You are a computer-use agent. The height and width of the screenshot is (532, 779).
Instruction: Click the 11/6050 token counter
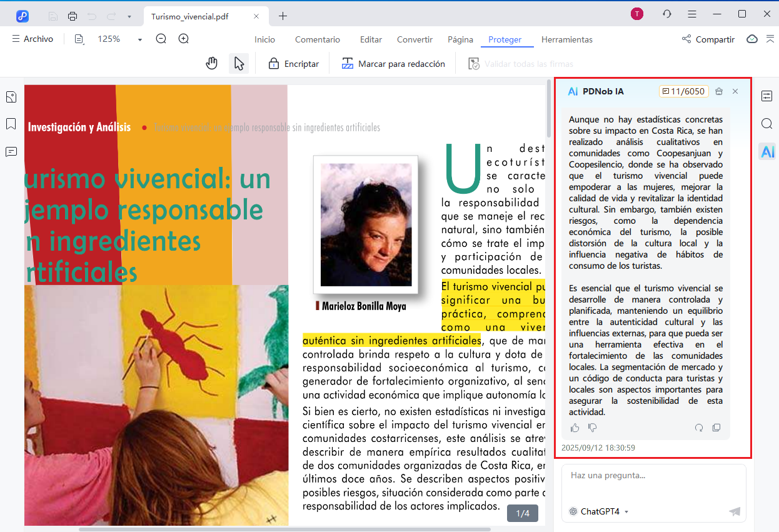[x=684, y=91]
